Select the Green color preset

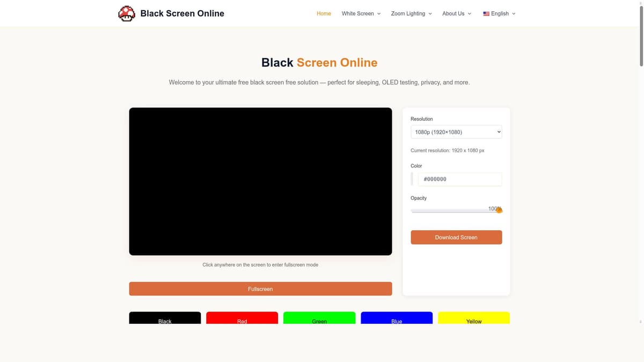[x=319, y=317]
